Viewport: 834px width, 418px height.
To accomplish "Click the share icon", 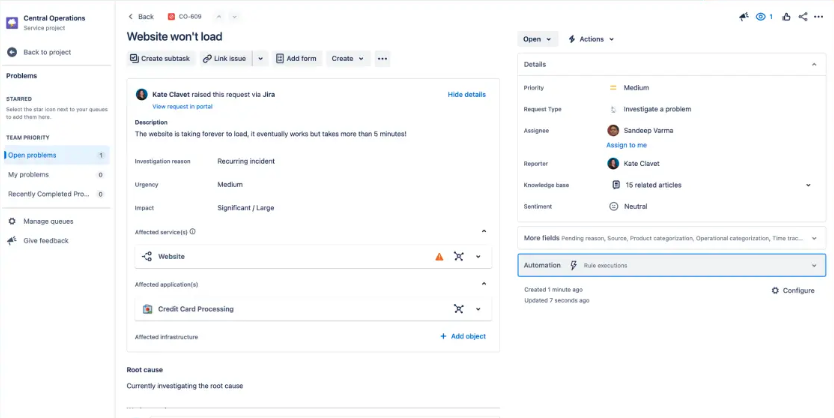I will click(804, 17).
